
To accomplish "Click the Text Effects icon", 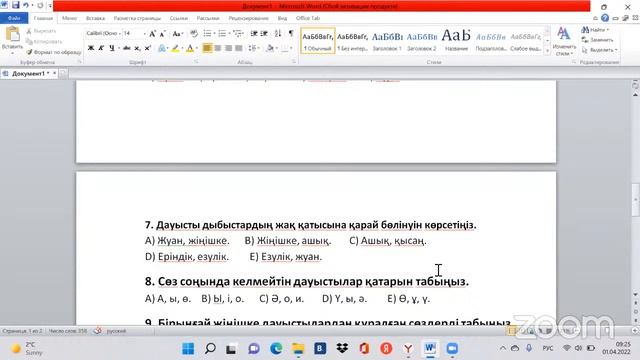I will click(162, 48).
